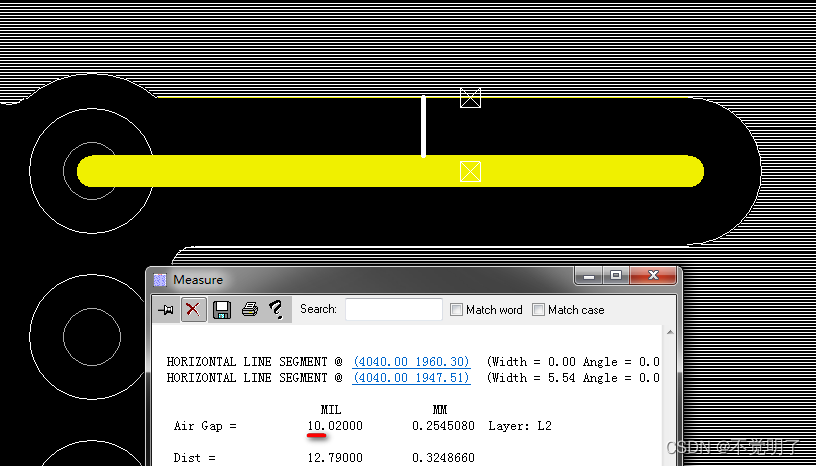816x466 pixels.
Task: Click the white vertical measurement line
Action: [424, 126]
